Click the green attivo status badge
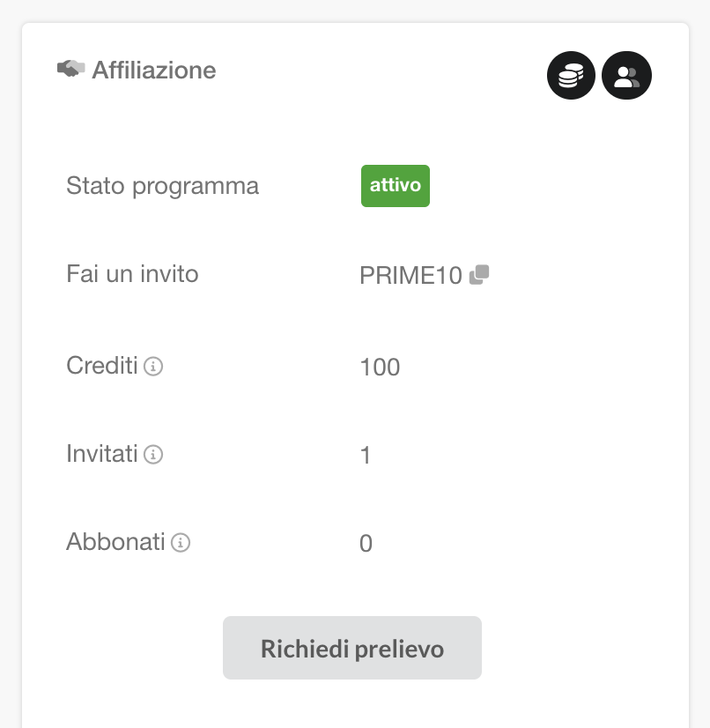The width and height of the screenshot is (710, 728). click(x=395, y=186)
